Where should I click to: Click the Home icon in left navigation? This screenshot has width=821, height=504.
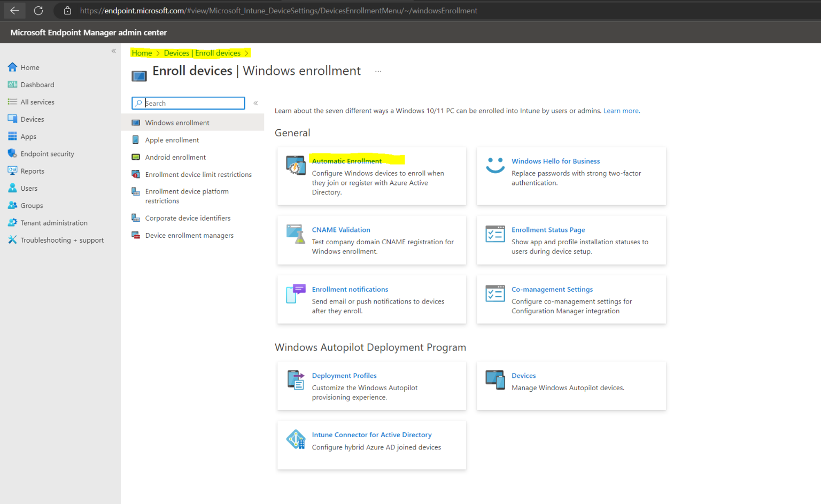tap(12, 67)
